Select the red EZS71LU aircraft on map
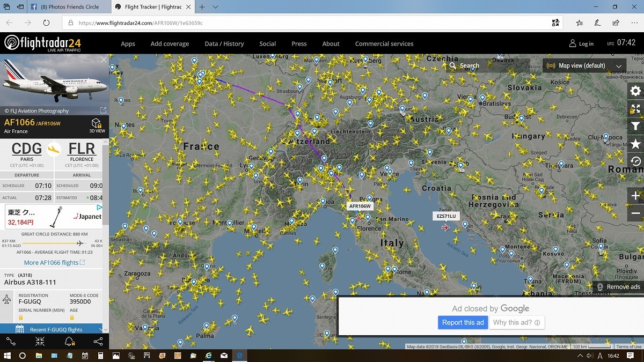644x362 pixels. coord(445,227)
